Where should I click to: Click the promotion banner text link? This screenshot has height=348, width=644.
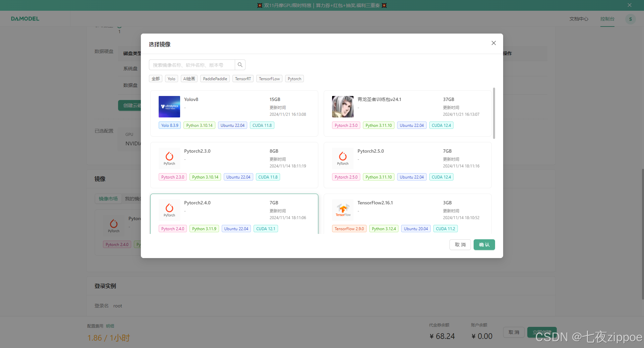tap(322, 5)
